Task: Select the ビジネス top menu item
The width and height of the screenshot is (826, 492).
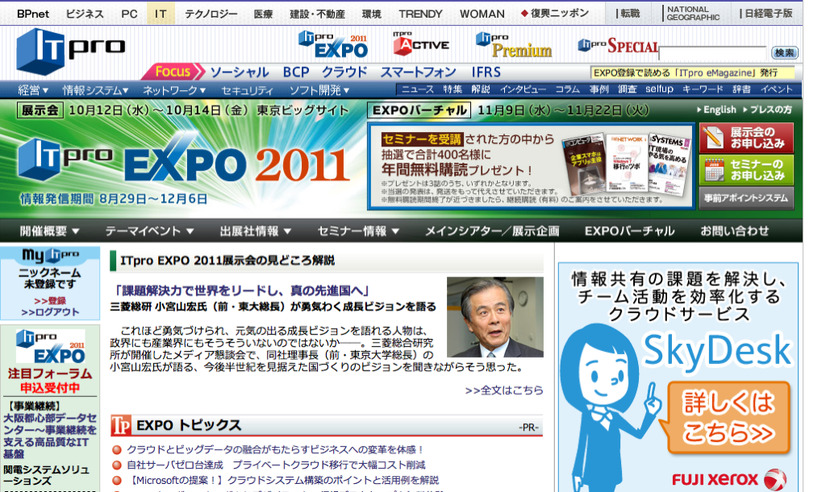Action: (x=85, y=14)
